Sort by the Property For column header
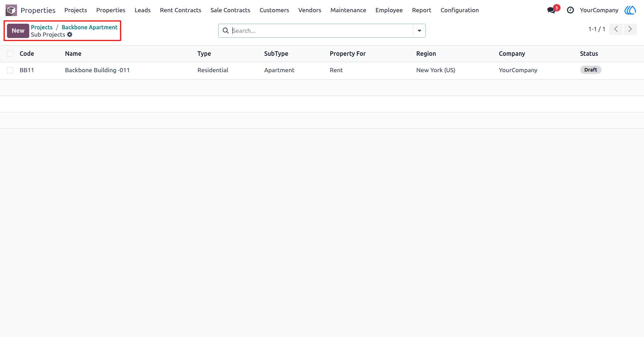Screen dimensions: 644x337 point(348,54)
